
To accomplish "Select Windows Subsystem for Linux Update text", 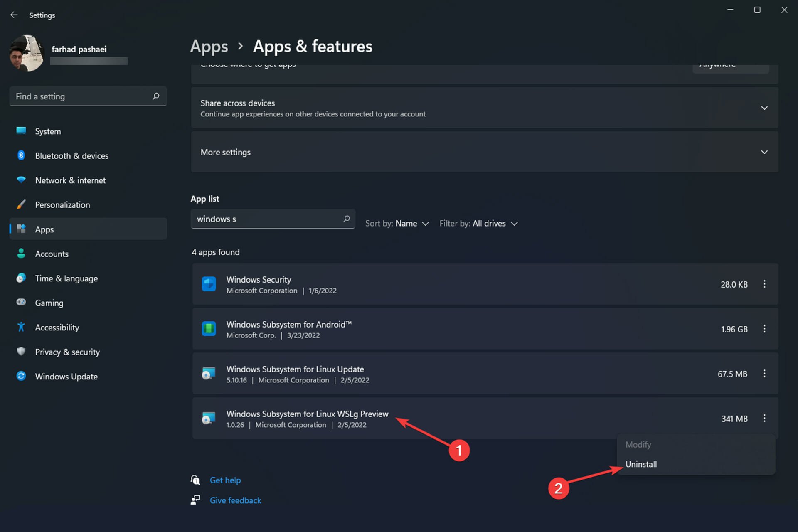I will coord(295,369).
